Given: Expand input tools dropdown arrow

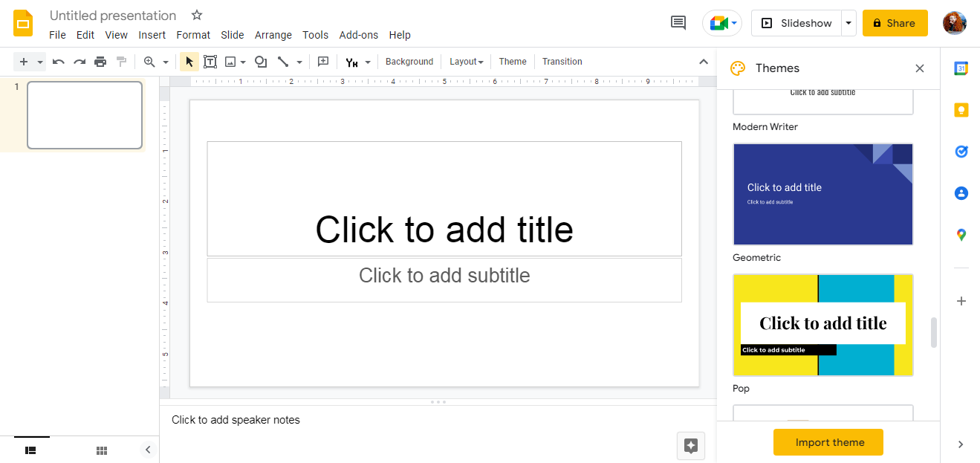Looking at the screenshot, I should [x=368, y=62].
